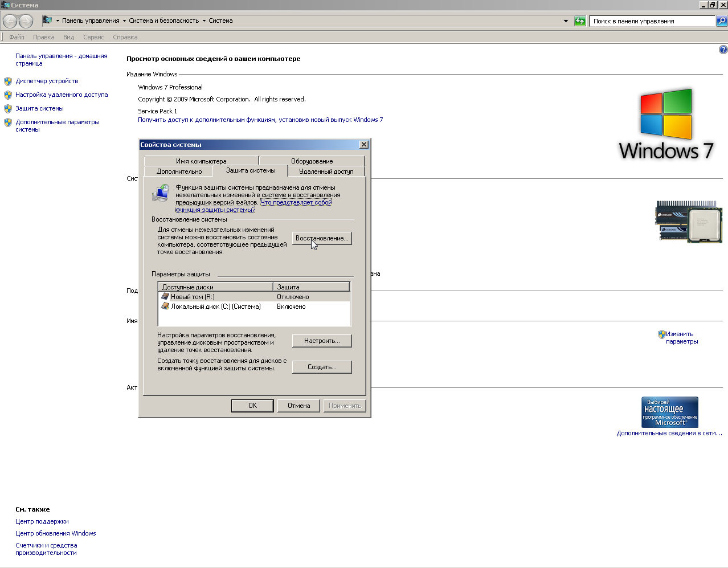The height and width of the screenshot is (568, 728).
Task: Open Дополнительные параметры системы link
Action: pos(57,126)
